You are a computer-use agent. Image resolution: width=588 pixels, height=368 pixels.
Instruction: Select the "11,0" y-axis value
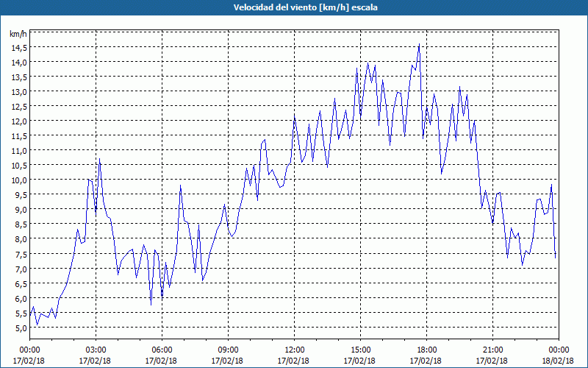pyautogui.click(x=20, y=151)
